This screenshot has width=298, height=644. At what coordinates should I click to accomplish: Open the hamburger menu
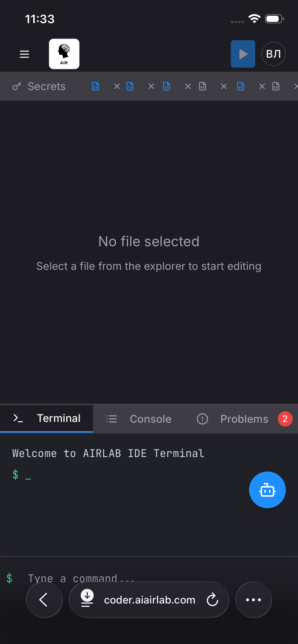click(24, 54)
